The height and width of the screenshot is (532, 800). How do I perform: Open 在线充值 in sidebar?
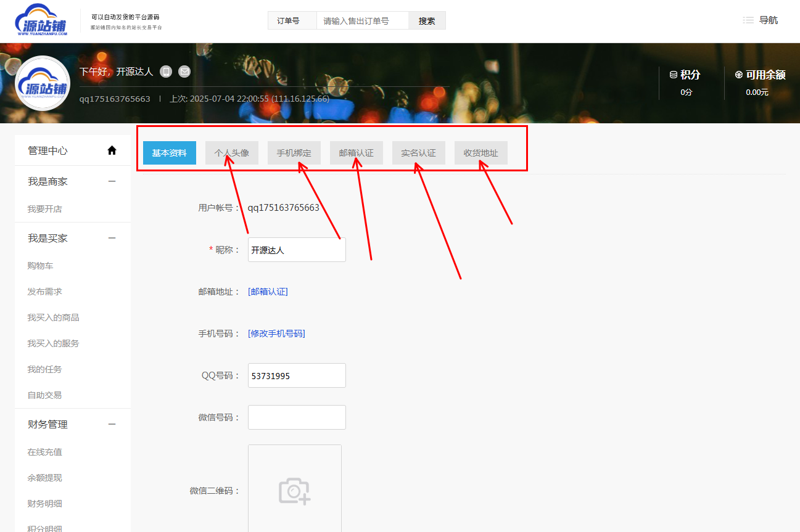[x=44, y=452]
